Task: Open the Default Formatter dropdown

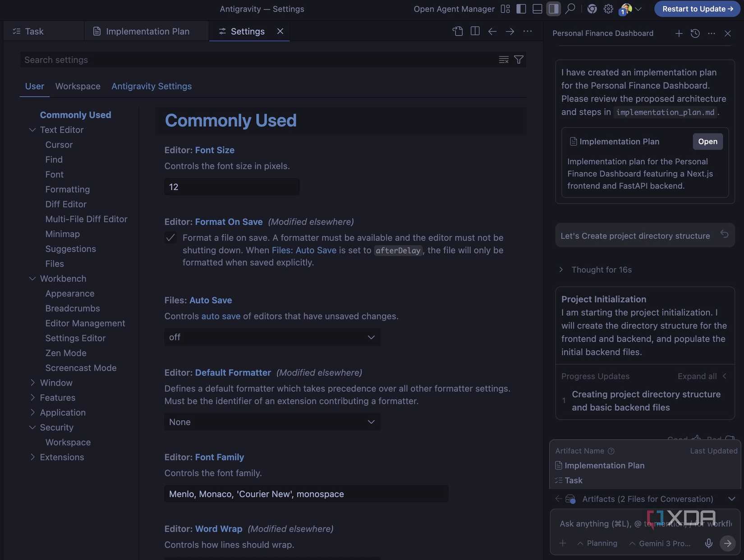Action: coord(272,422)
